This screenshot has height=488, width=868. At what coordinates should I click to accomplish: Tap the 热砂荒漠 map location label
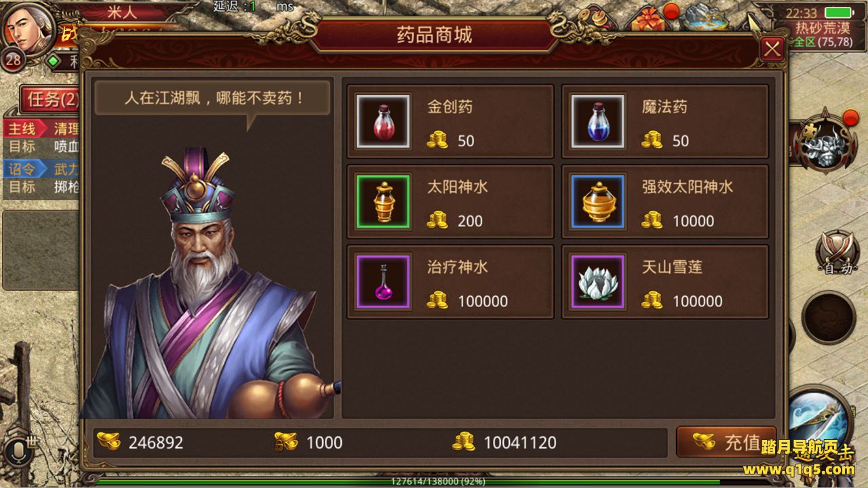[x=823, y=28]
